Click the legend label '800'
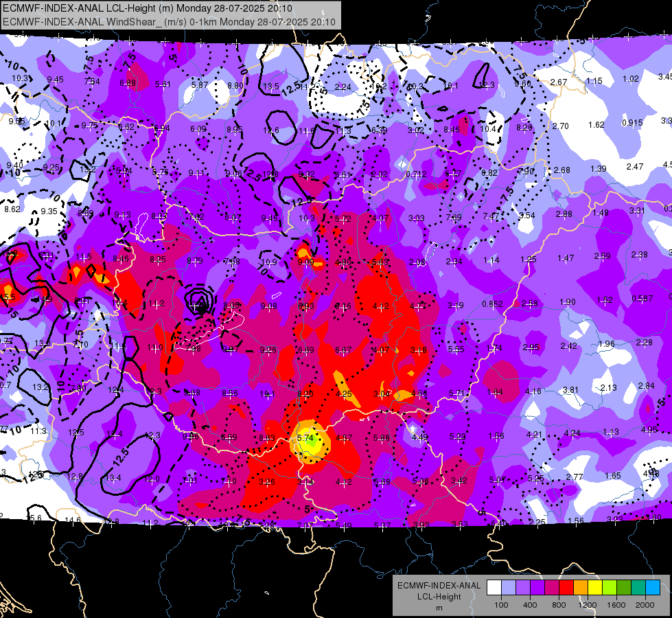The width and height of the screenshot is (672, 618). click(559, 605)
